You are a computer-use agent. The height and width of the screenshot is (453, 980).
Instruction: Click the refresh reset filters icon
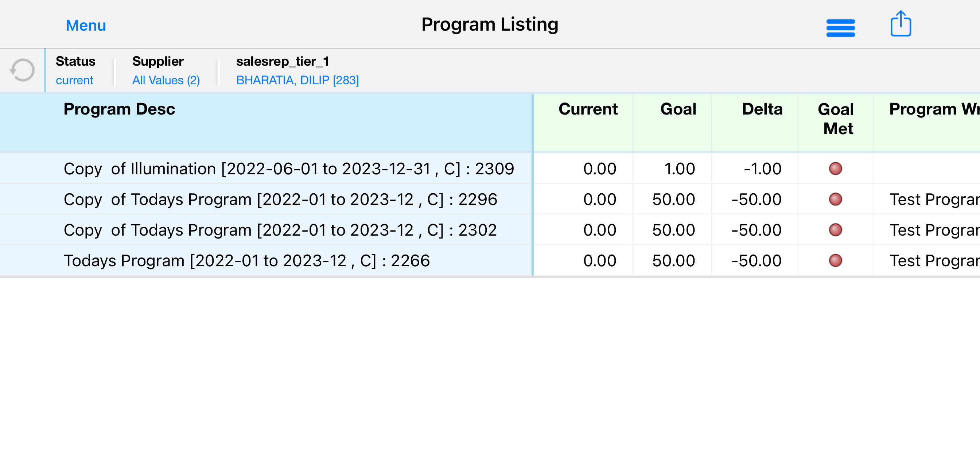click(x=23, y=70)
